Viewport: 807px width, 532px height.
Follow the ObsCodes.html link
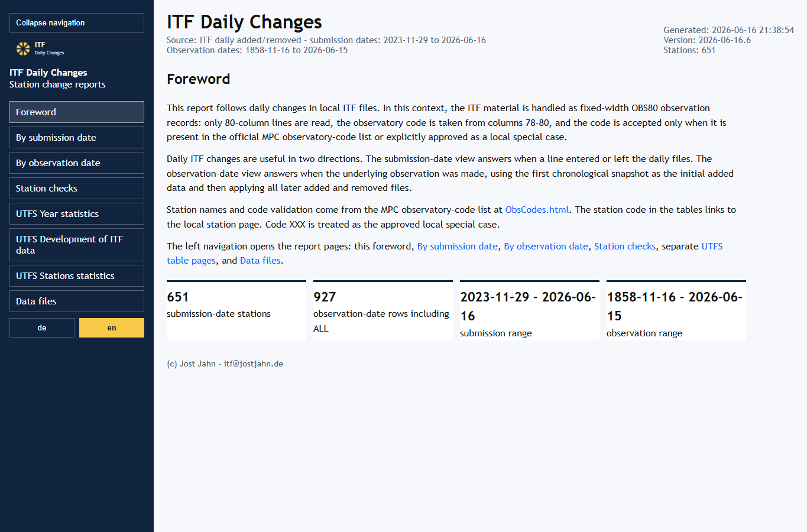(537, 210)
